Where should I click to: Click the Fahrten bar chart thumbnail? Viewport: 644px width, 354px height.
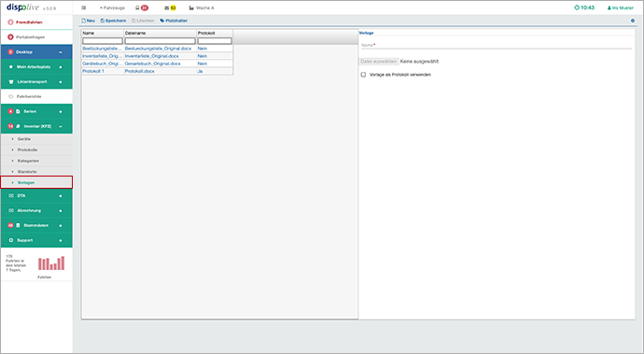coord(51,263)
